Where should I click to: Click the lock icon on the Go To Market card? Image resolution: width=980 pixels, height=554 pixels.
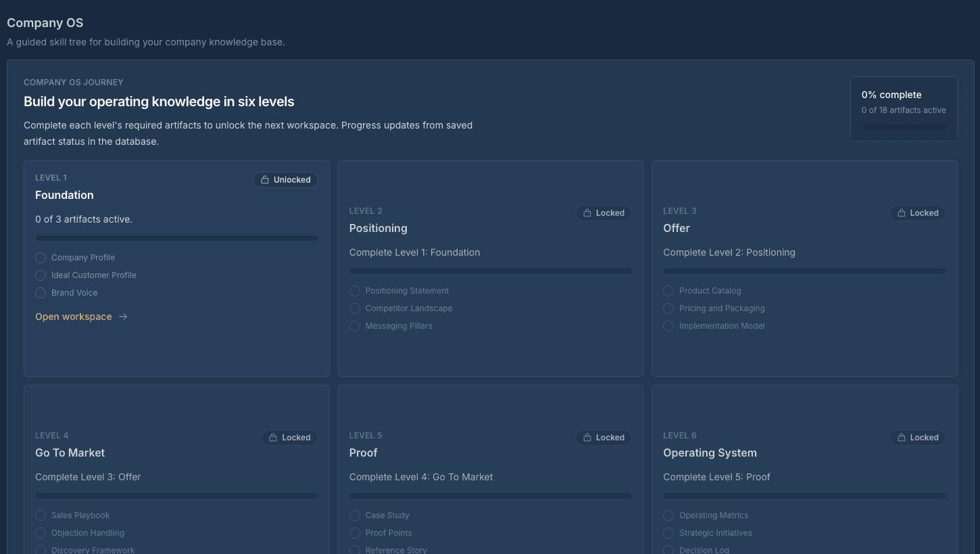click(x=273, y=438)
